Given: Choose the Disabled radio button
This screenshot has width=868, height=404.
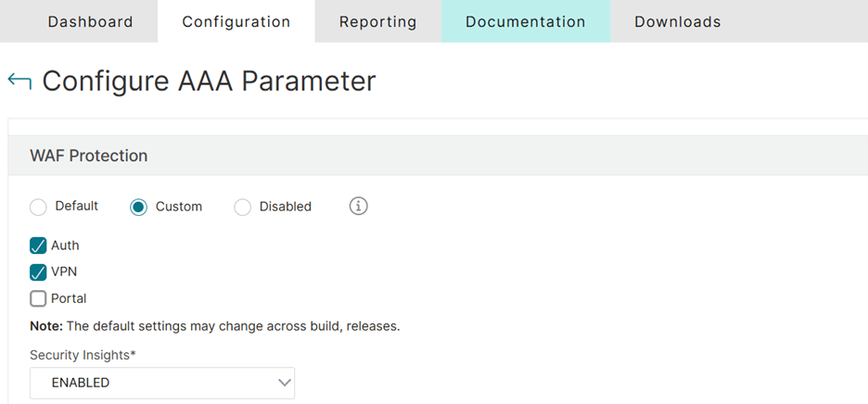Looking at the screenshot, I should [243, 207].
